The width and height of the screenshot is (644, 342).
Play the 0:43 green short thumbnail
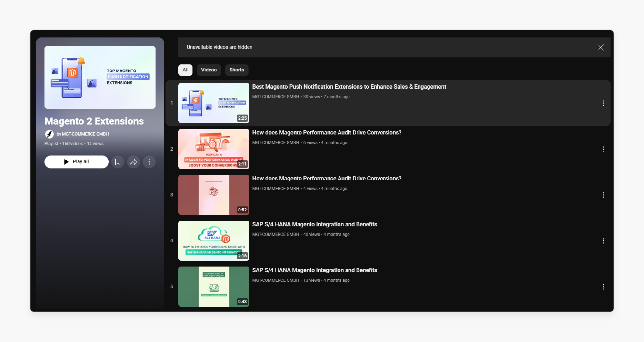pyautogui.click(x=213, y=286)
